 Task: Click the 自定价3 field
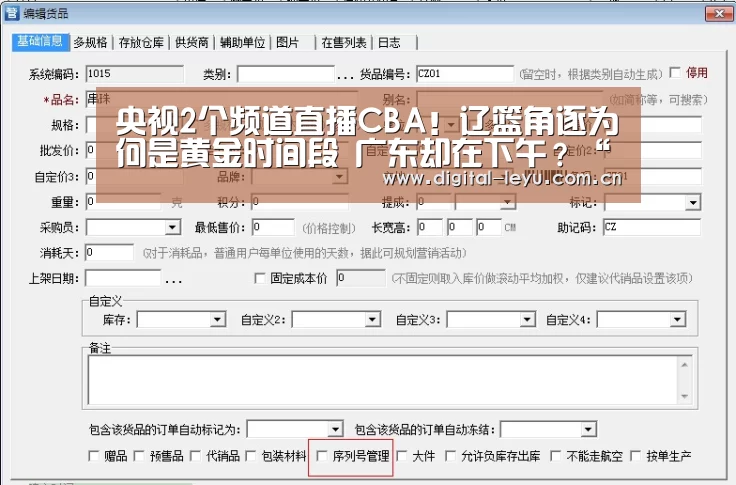(135, 177)
